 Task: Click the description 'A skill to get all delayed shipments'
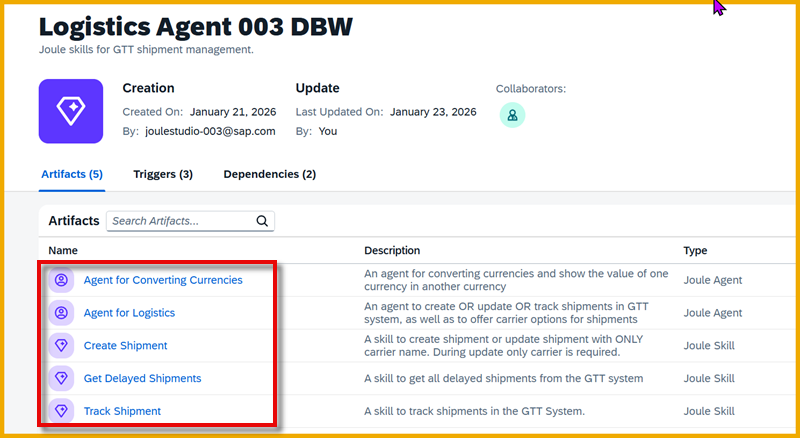[504, 378]
